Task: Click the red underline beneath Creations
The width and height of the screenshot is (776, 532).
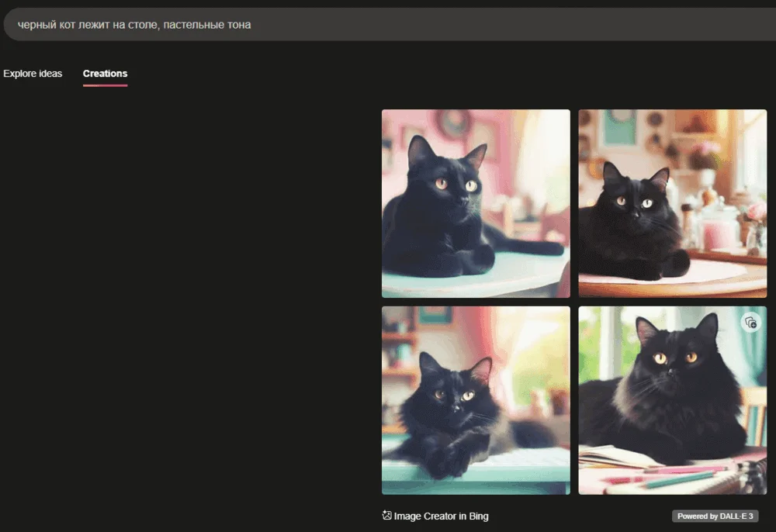Action: click(105, 85)
